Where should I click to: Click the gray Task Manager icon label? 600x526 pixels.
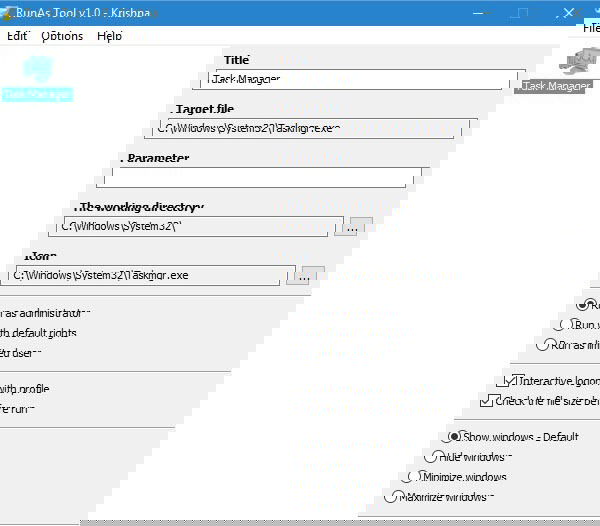click(554, 86)
